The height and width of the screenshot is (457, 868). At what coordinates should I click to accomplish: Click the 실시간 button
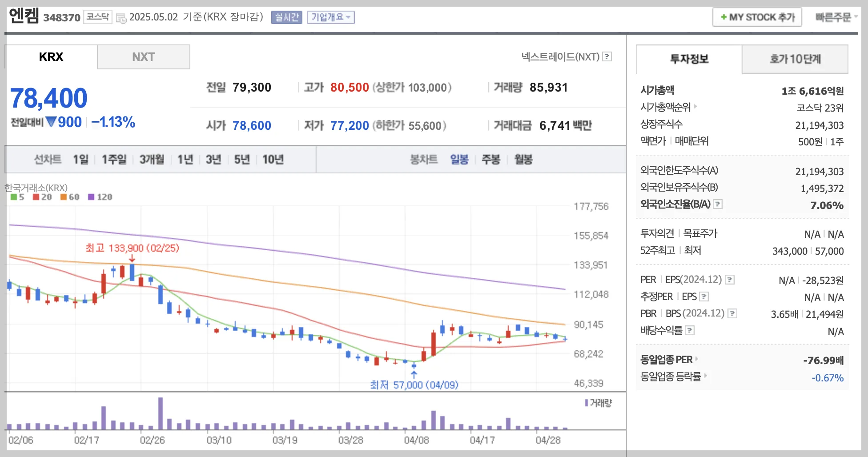[x=287, y=17]
